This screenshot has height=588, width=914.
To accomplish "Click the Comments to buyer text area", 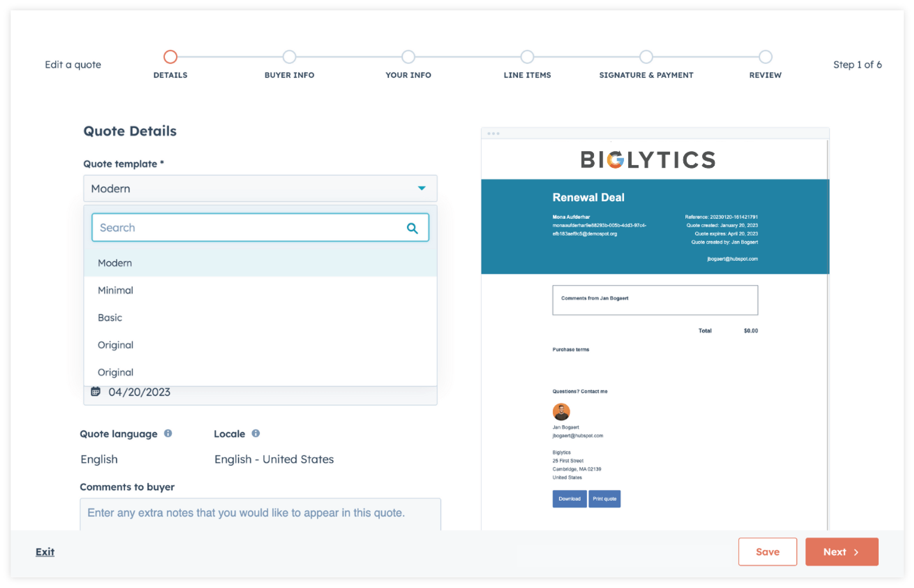I will [260, 514].
